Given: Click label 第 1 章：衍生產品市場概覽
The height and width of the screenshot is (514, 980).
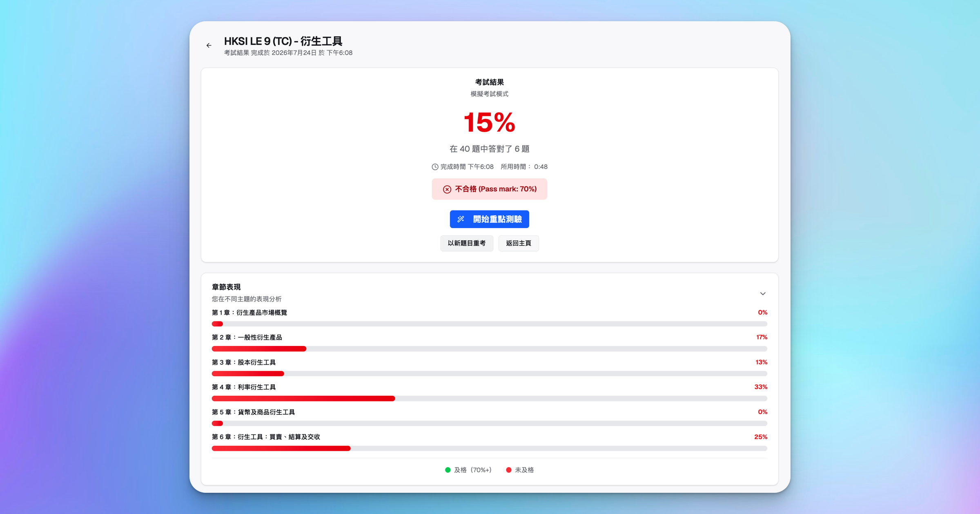Looking at the screenshot, I should point(249,312).
